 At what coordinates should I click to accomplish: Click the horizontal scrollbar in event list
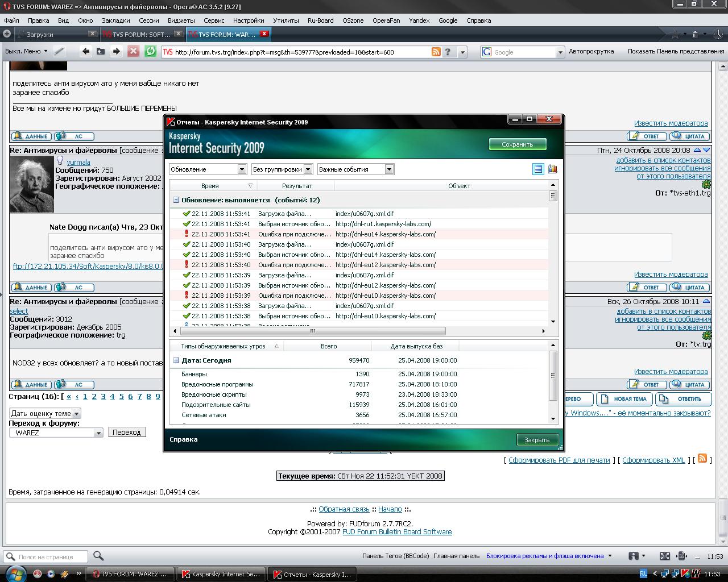click(x=312, y=331)
